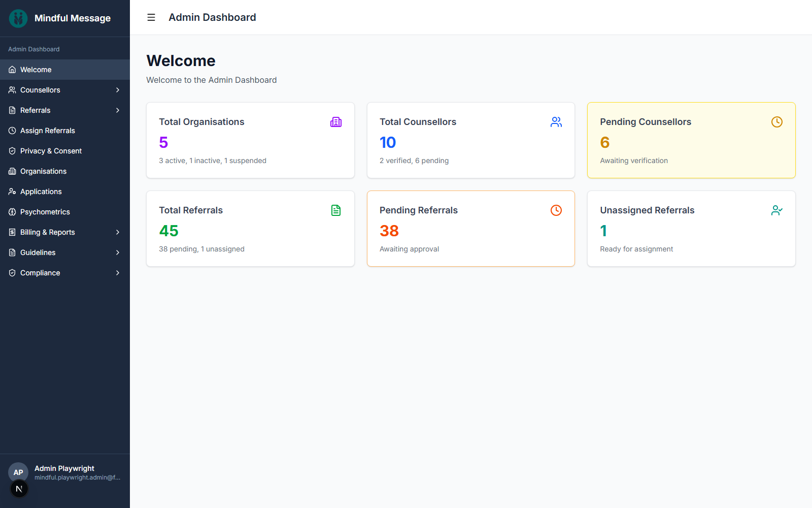Click '2 verified, 6 pending' text
This screenshot has height=508, width=812.
(x=414, y=161)
